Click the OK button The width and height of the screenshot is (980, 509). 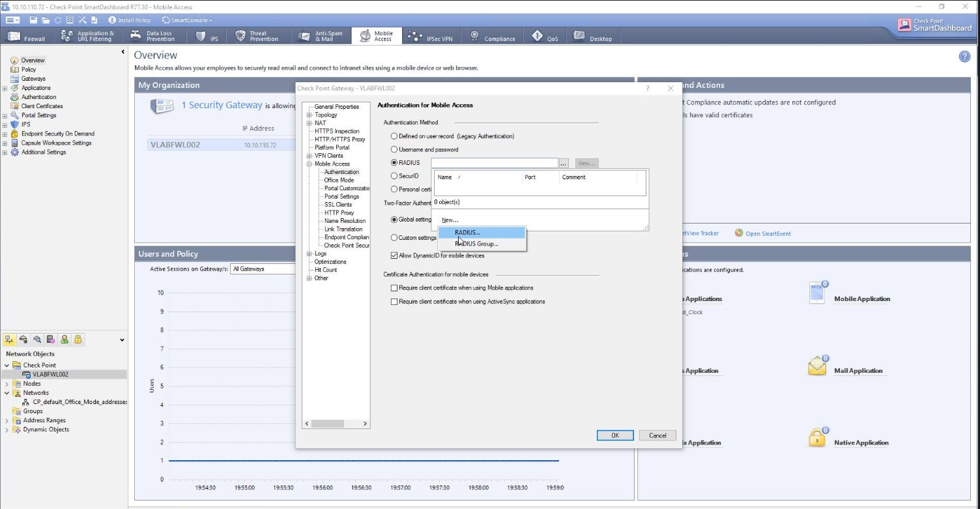click(x=614, y=435)
